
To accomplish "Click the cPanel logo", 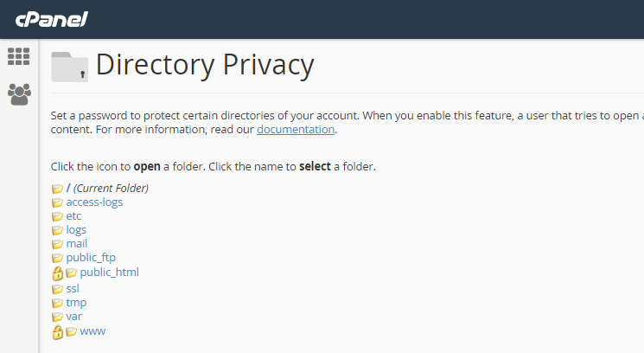I will coord(51,19).
